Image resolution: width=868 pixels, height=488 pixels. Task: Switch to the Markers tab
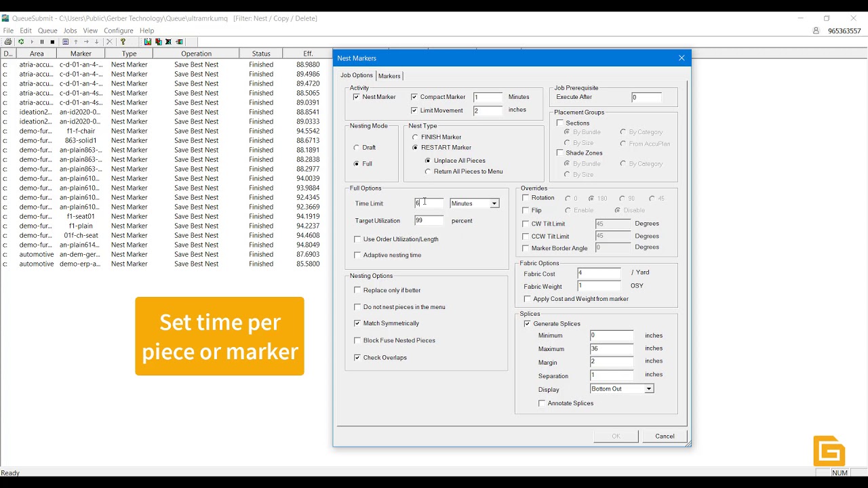(x=389, y=76)
